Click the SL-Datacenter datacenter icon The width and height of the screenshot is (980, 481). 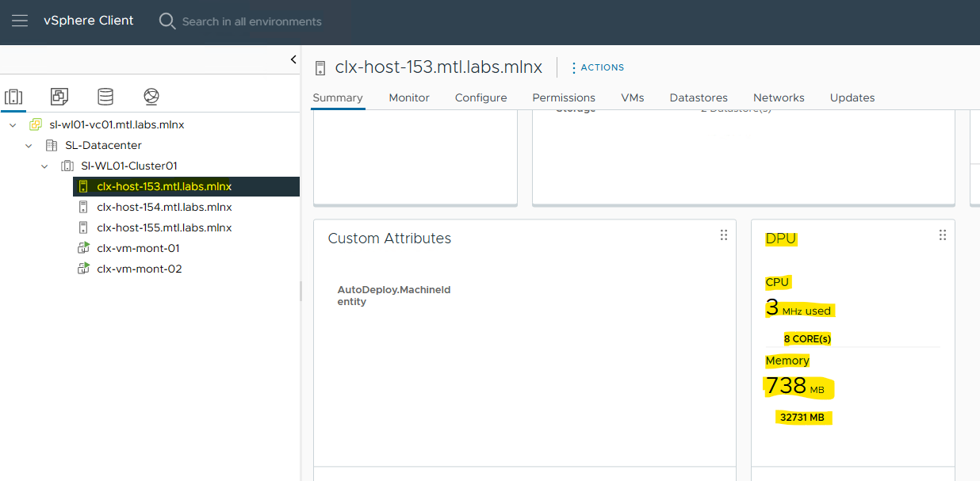click(x=52, y=145)
